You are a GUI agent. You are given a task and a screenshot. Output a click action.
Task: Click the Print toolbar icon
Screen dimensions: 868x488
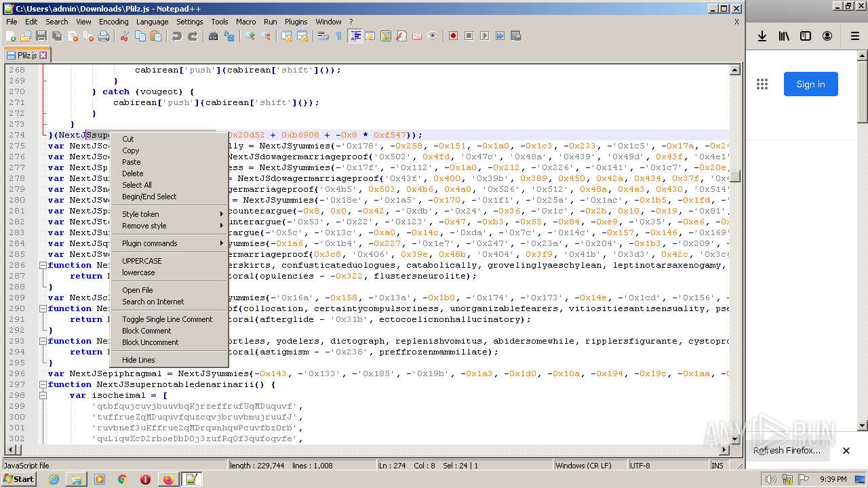[x=104, y=36]
